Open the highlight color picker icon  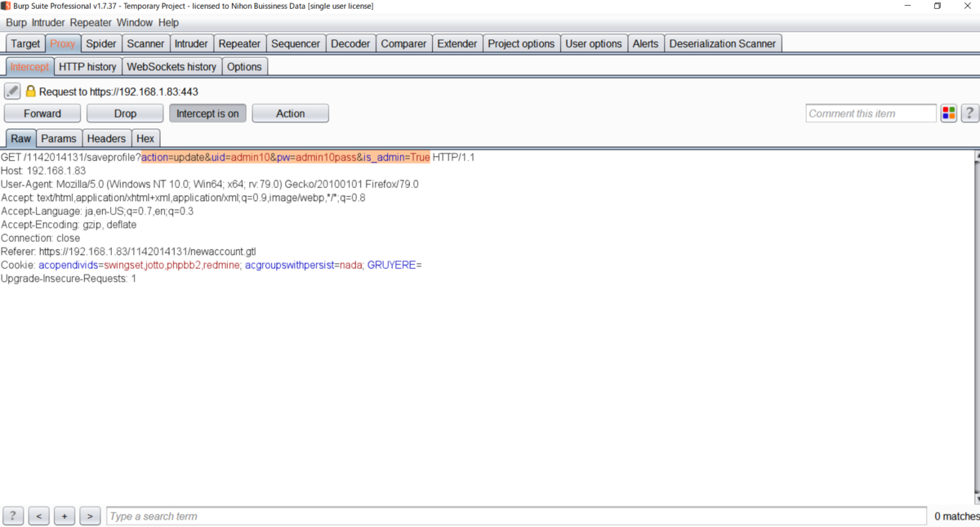tap(949, 114)
